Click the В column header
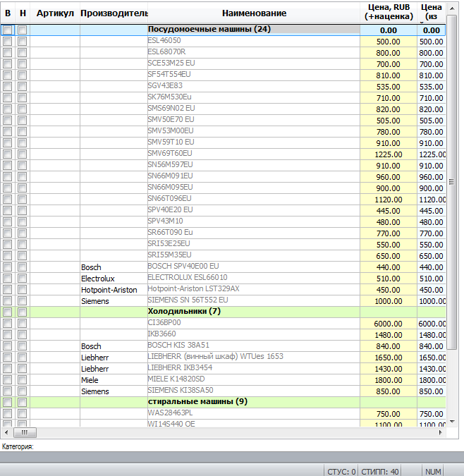 click(8, 13)
